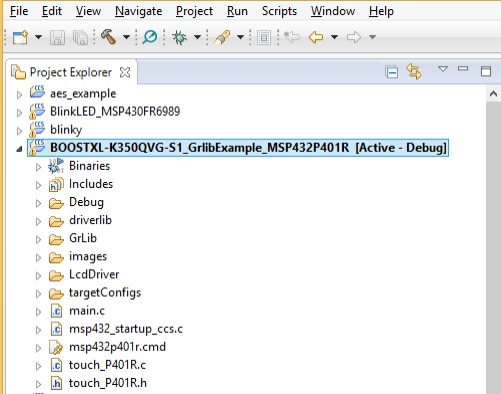Select touch_P401R.c file

point(107,365)
